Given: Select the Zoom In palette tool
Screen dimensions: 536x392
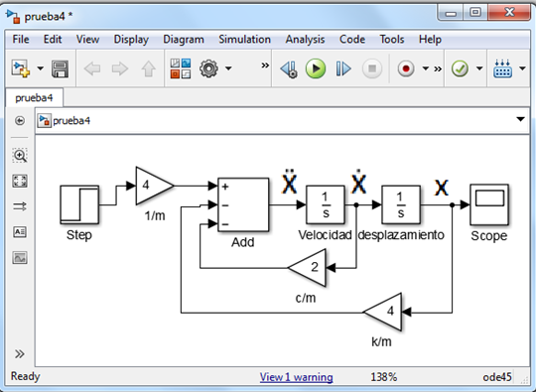Looking at the screenshot, I should [20, 155].
